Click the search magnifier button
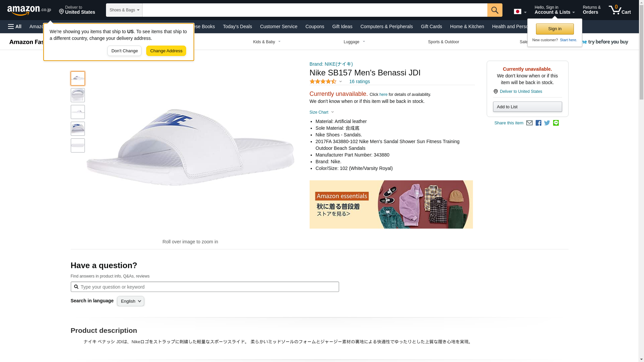The width and height of the screenshot is (644, 362). [495, 10]
